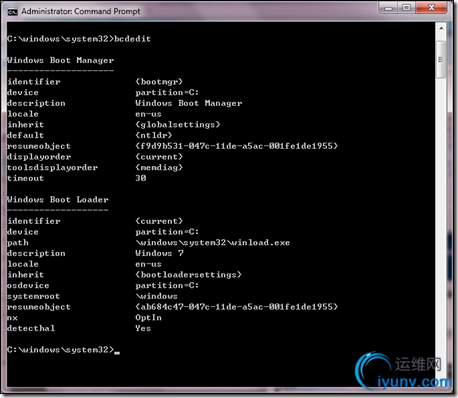The width and height of the screenshot is (458, 398).
Task: Click the '{ntldr}' default value
Action: (154, 135)
